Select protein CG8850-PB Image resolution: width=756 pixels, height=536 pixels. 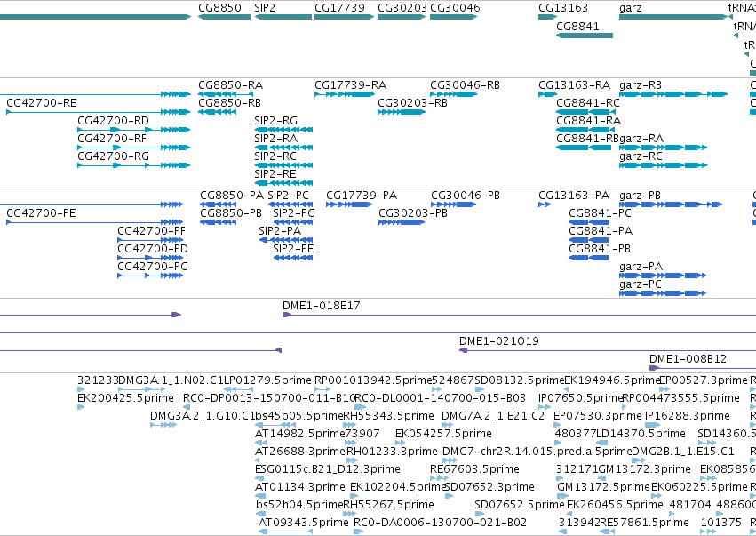pos(218,222)
